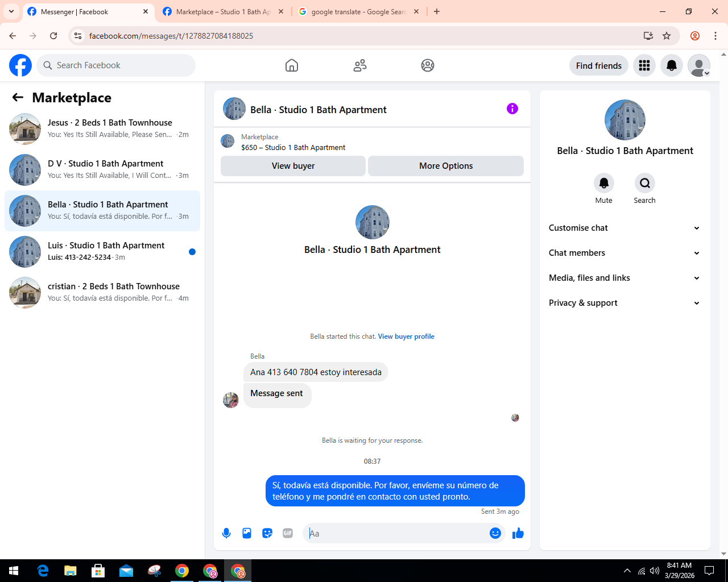Viewport: 728px width, 582px height.
Task: Click the sent Spanish reply message bubble
Action: (x=395, y=490)
